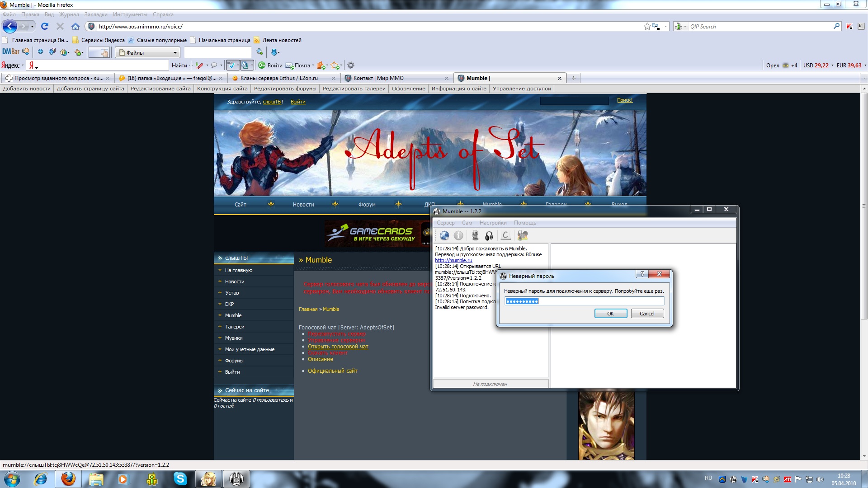Open Skype from the Windows taskbar
The height and width of the screenshot is (488, 868).
pyautogui.click(x=180, y=479)
